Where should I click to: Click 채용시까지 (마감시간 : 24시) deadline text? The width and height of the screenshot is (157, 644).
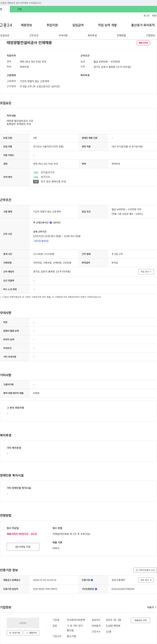(x=22, y=534)
